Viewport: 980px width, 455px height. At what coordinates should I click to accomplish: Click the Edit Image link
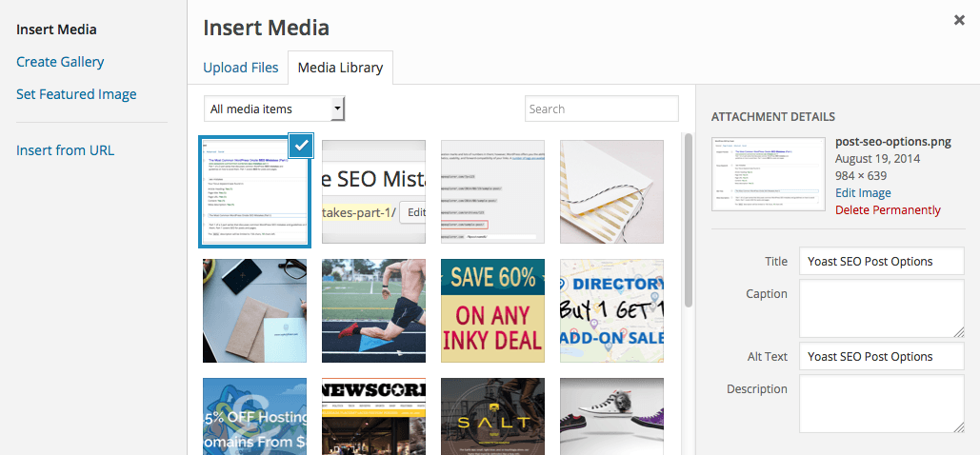[x=863, y=193]
